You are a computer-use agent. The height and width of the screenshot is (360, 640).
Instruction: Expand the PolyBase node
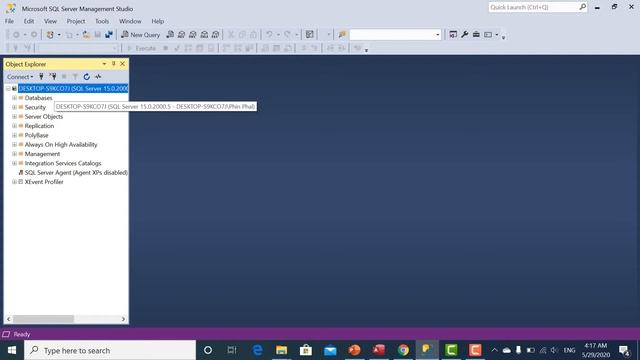coord(14,135)
